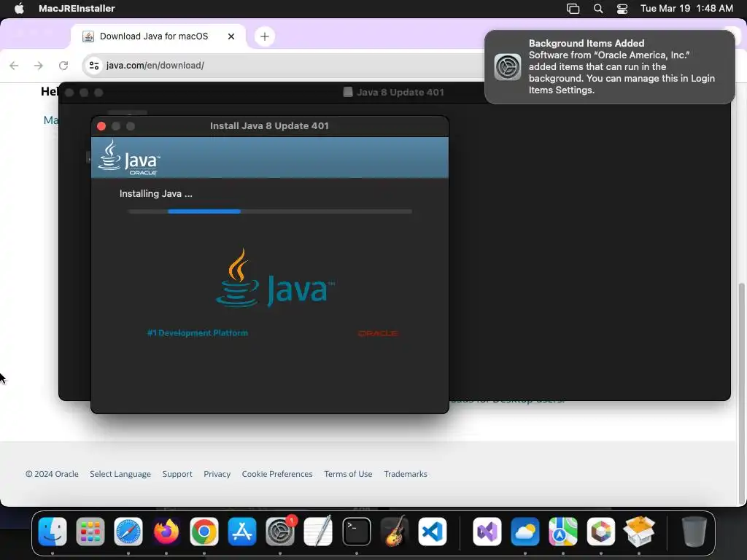This screenshot has width=747, height=560.
Task: Open the Privacy footer link
Action: click(x=217, y=474)
